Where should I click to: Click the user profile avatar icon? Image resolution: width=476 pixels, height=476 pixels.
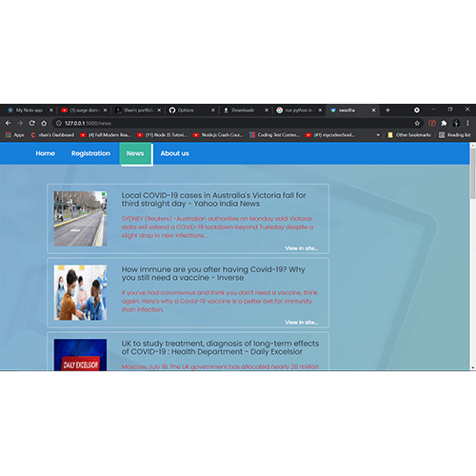point(456,123)
